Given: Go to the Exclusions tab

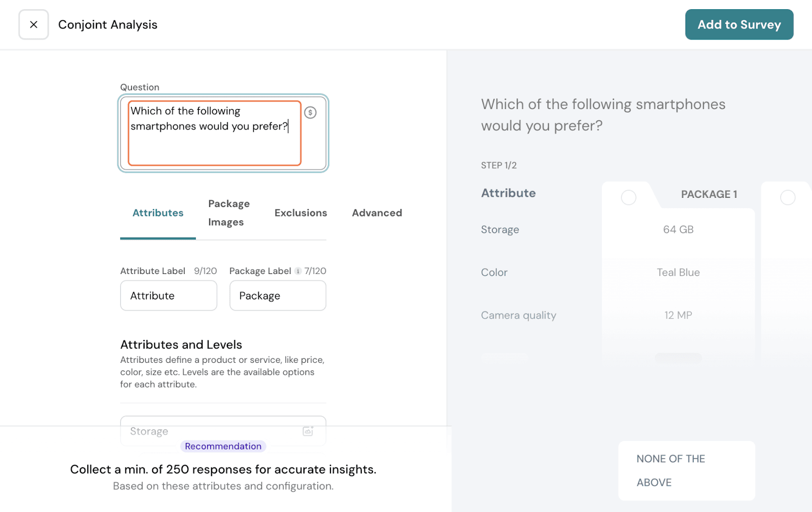Looking at the screenshot, I should [300, 213].
